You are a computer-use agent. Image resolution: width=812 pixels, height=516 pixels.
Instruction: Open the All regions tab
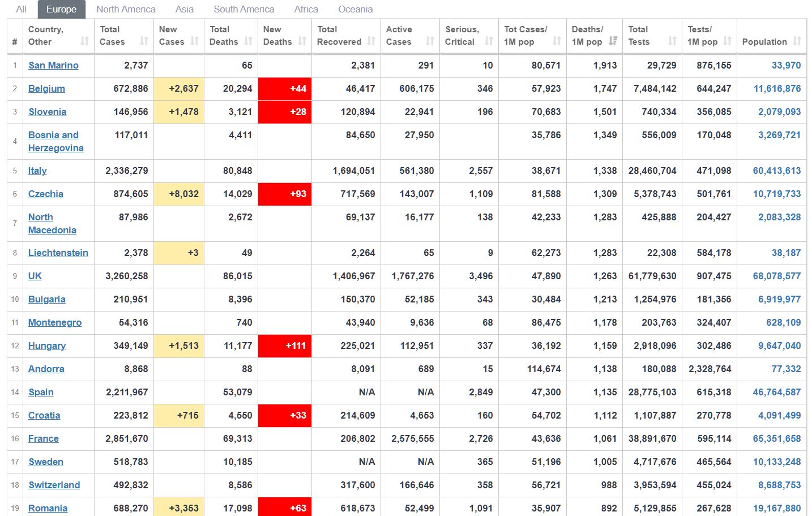(x=22, y=9)
